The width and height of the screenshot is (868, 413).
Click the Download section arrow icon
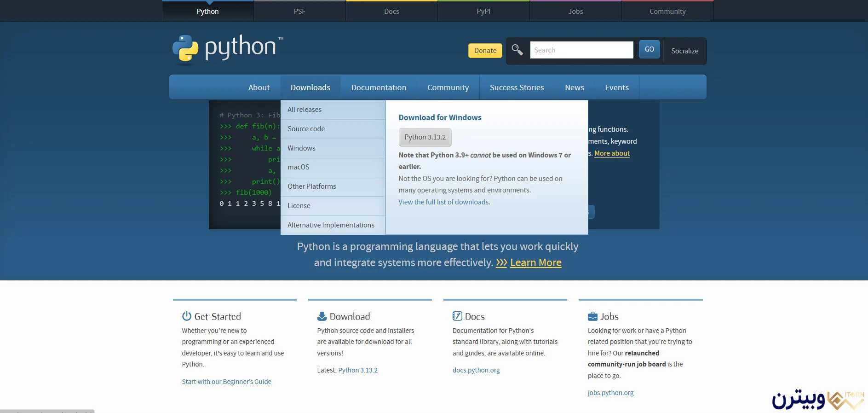pos(322,316)
